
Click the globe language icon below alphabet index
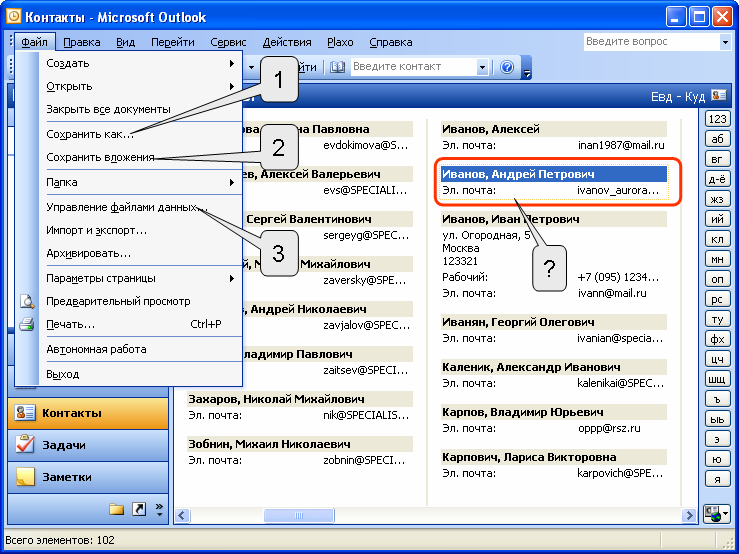(716, 513)
